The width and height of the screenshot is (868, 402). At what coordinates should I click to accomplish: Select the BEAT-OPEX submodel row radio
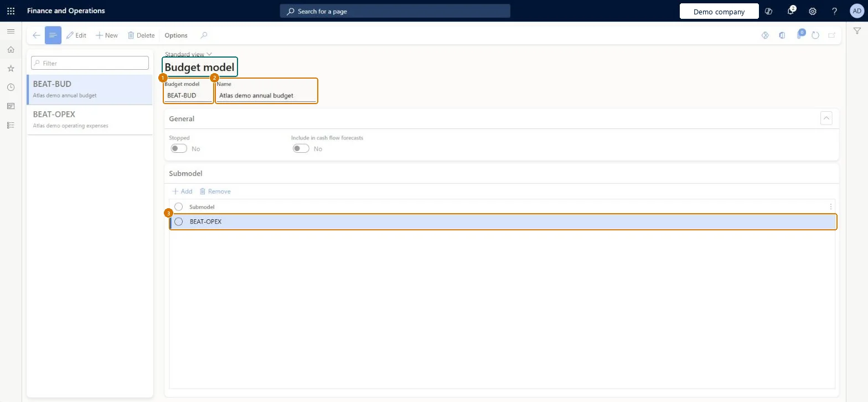point(179,221)
